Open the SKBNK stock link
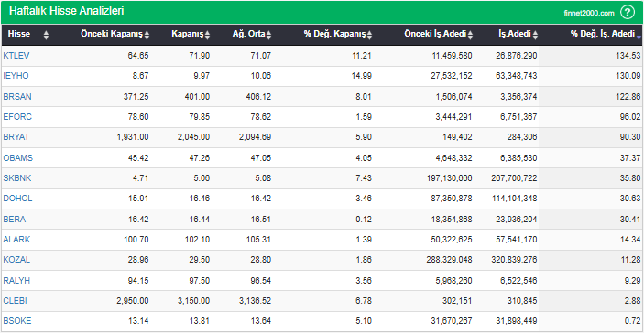The image size is (644, 333). point(17,178)
